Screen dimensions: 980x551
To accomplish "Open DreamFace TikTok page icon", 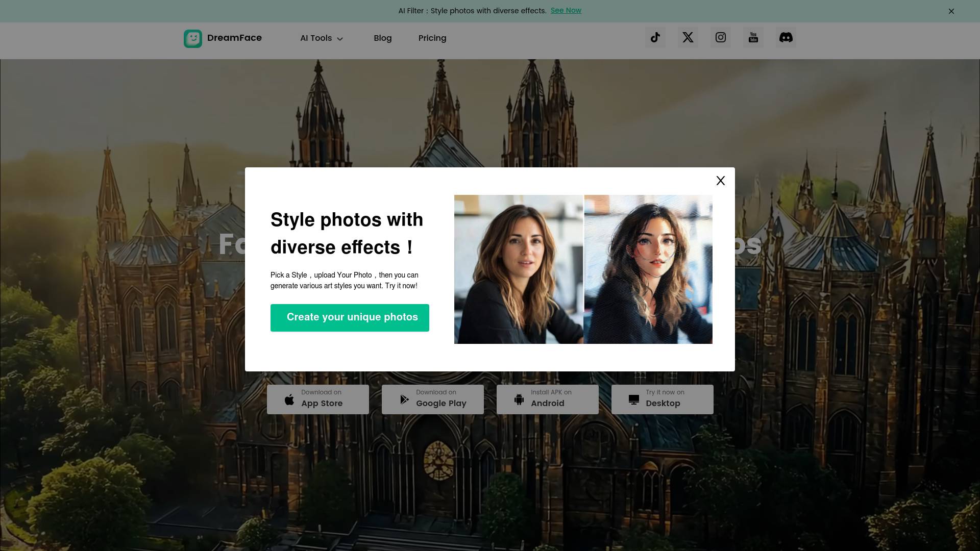I will [655, 37].
